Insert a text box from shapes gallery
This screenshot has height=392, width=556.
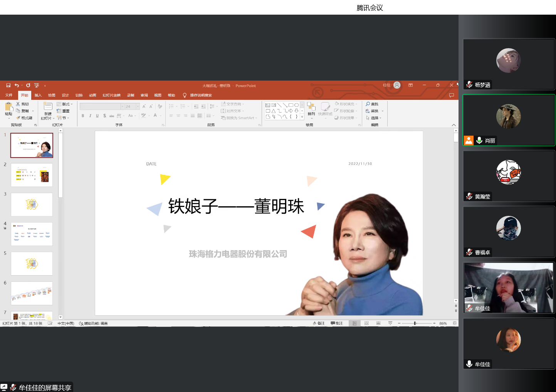point(268,105)
